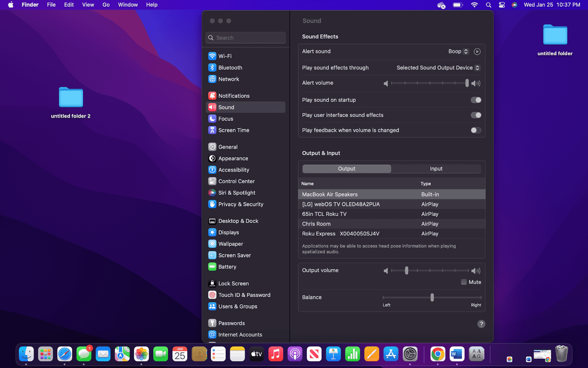Click the Output volume slider
The height and width of the screenshot is (368, 588).
[430, 270]
